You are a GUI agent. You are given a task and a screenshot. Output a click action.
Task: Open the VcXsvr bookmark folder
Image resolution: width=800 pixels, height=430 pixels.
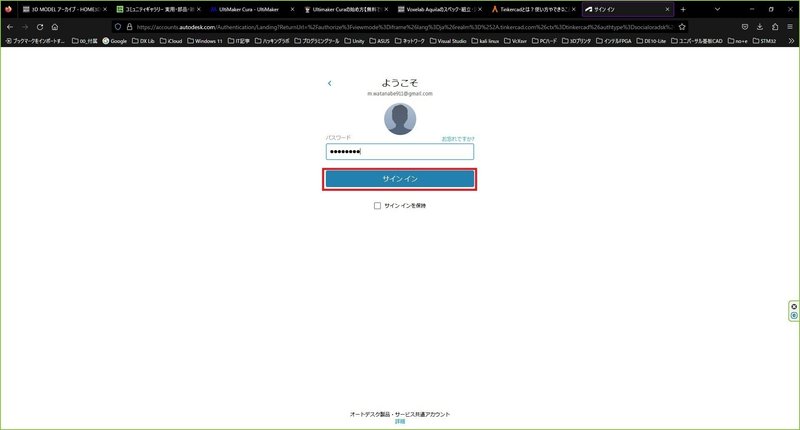(x=516, y=41)
